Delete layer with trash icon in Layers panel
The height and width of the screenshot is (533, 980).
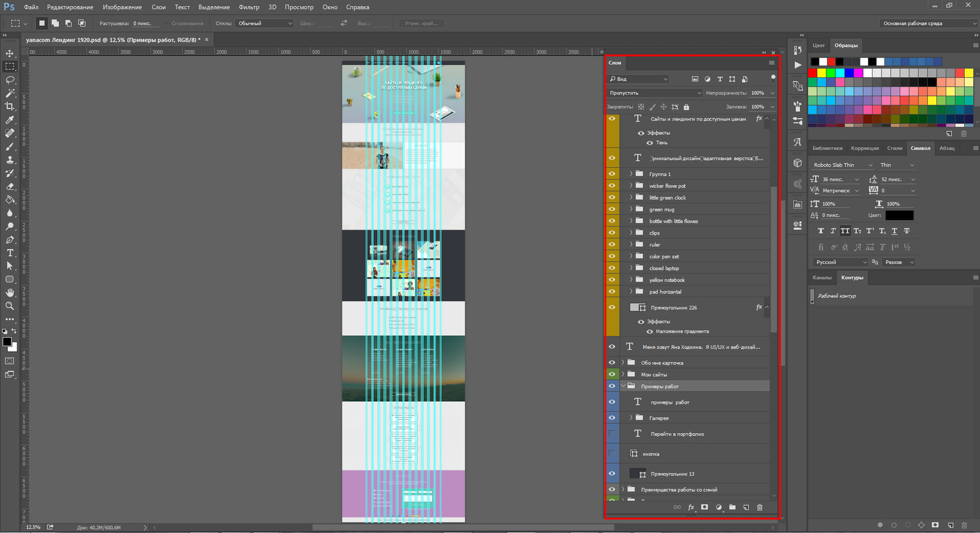click(x=759, y=507)
